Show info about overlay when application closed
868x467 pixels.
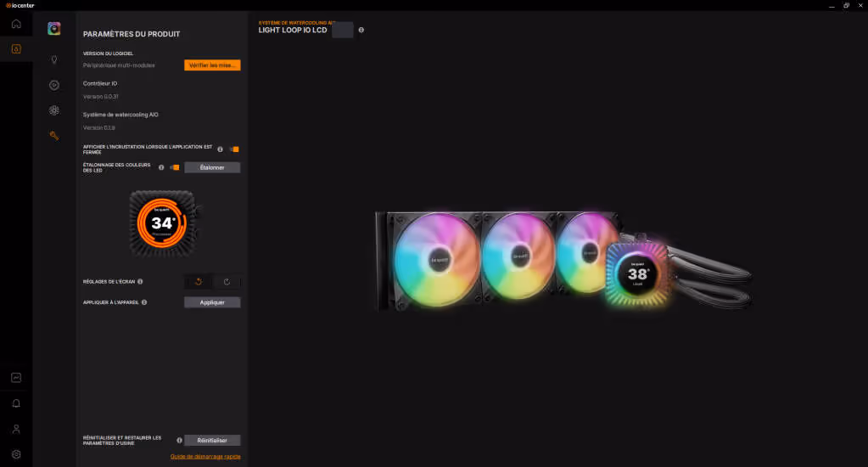click(221, 149)
